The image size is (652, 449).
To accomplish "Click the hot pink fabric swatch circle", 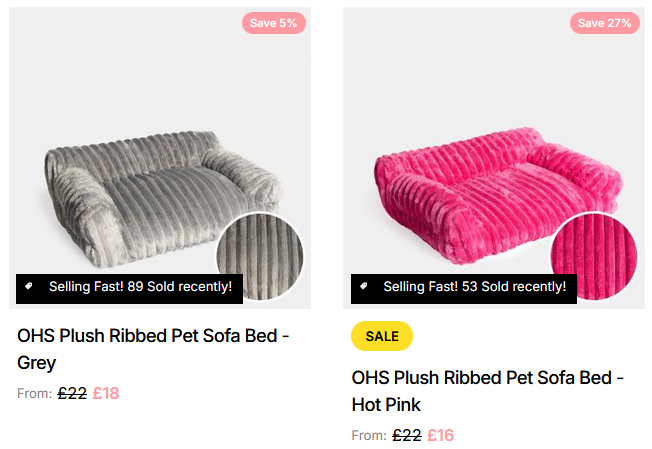I will coord(594,256).
